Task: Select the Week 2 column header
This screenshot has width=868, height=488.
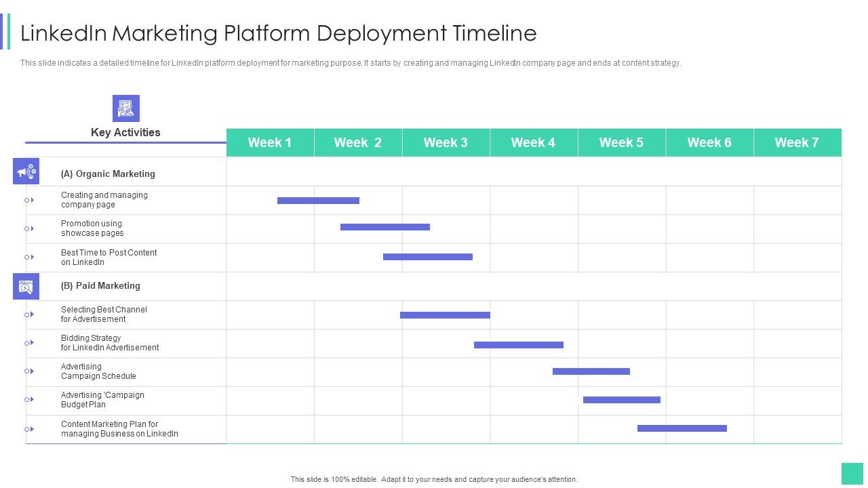Action: [358, 142]
